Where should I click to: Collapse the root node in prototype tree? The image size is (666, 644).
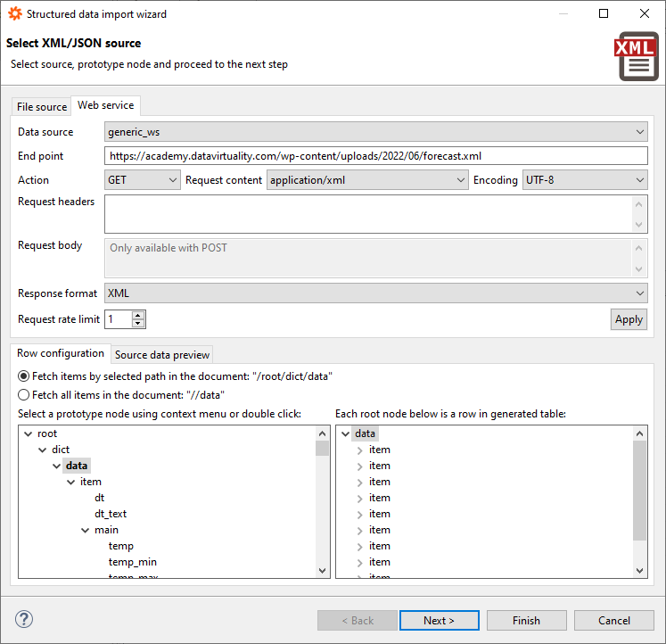29,433
